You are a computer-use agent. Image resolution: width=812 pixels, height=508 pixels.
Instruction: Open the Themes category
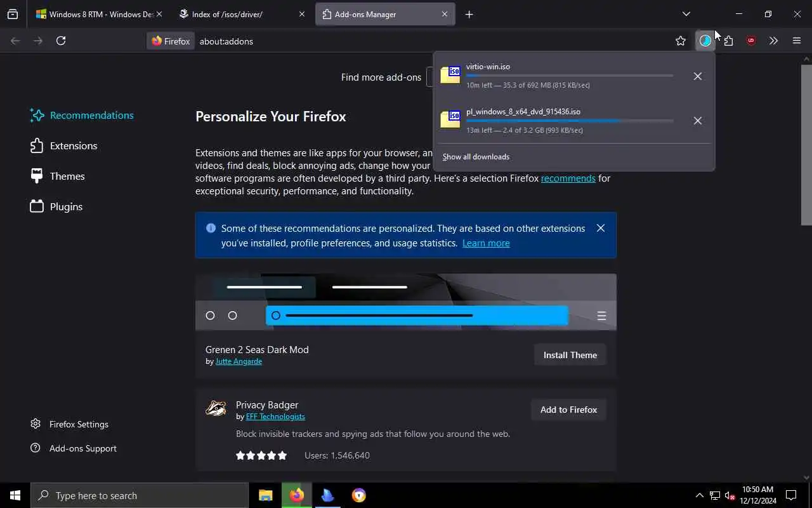coord(58,176)
